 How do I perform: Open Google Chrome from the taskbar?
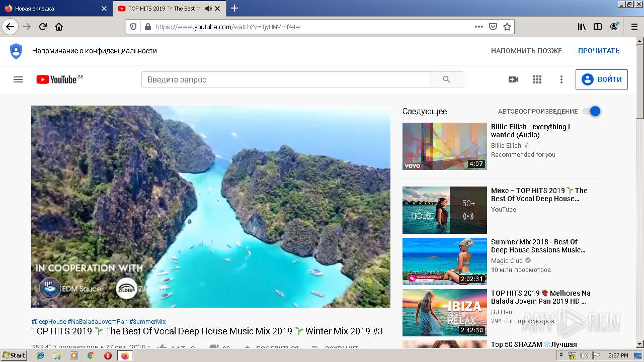coord(91,355)
